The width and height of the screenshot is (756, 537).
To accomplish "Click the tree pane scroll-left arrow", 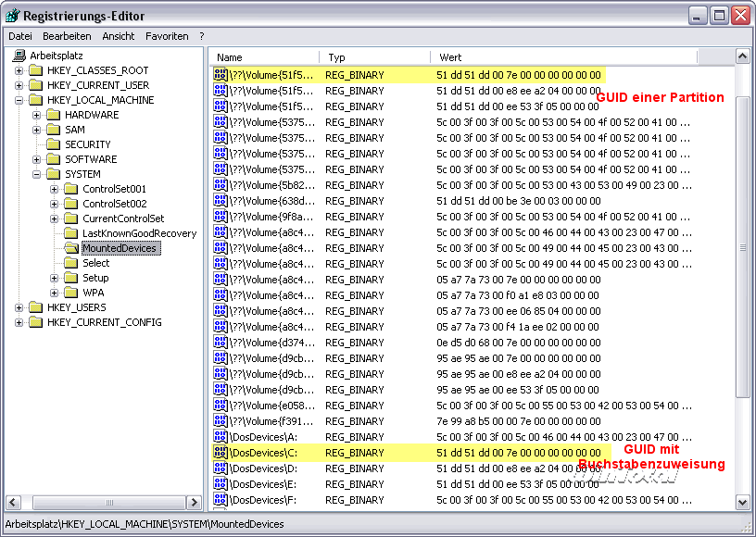I will click(x=13, y=503).
